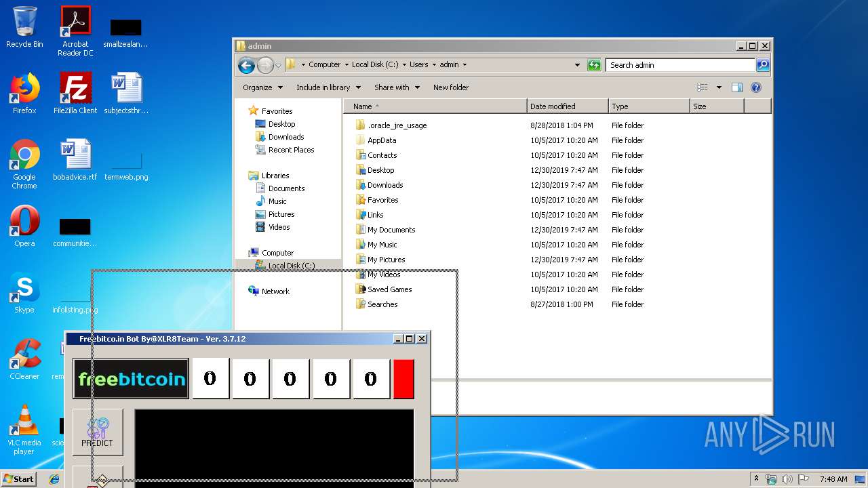
Task: Click the Windows Start button
Action: pos(18,479)
